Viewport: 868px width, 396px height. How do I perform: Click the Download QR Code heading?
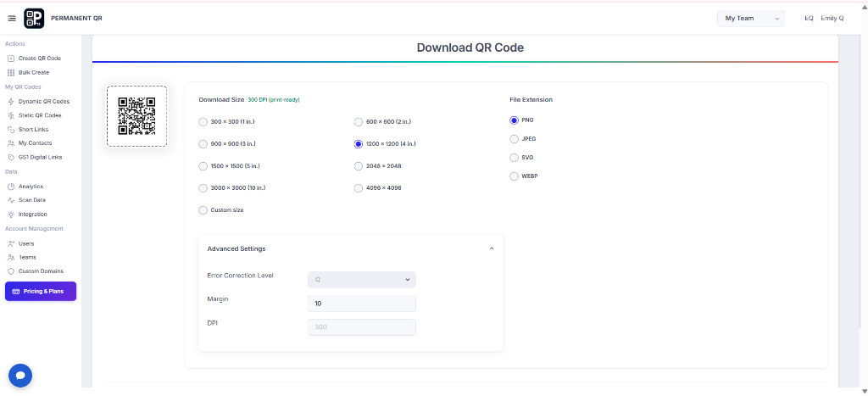[470, 47]
